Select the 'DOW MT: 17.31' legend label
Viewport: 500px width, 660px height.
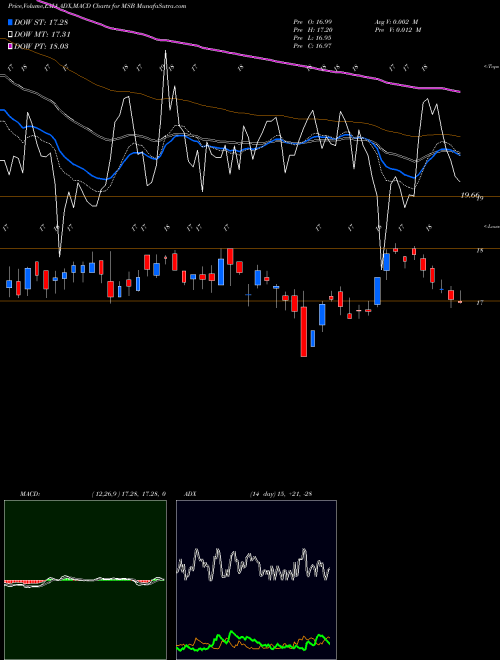pos(42,35)
